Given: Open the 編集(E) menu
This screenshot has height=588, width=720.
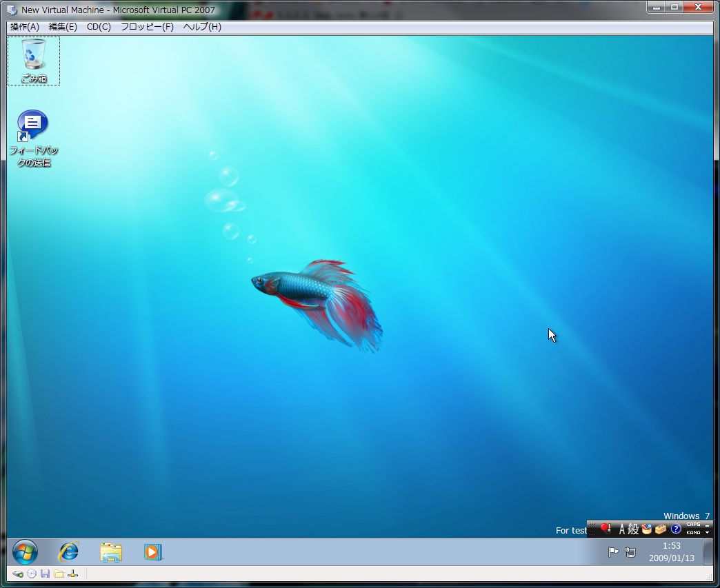Looking at the screenshot, I should coord(63,27).
